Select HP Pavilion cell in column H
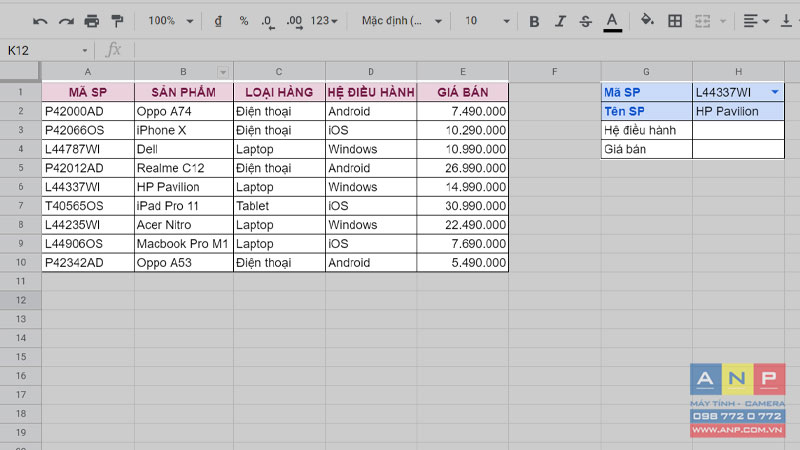Viewport: 800px width, 450px height. tap(738, 111)
